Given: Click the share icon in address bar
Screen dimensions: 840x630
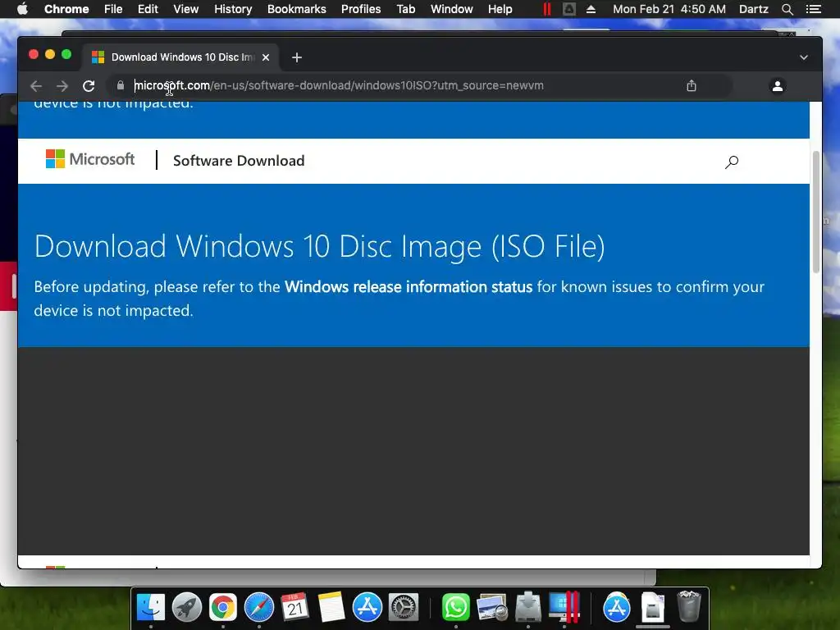Looking at the screenshot, I should click(691, 85).
